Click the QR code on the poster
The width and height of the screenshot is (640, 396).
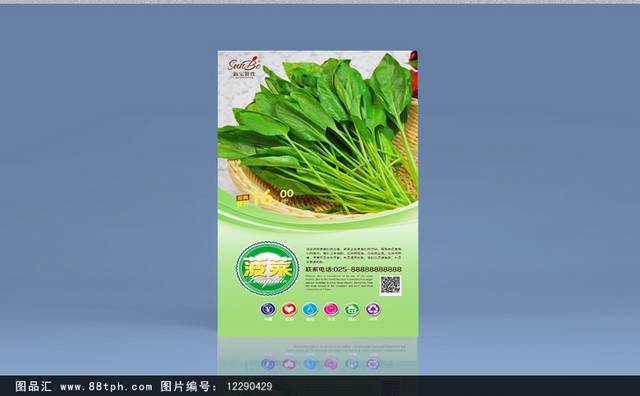click(391, 285)
